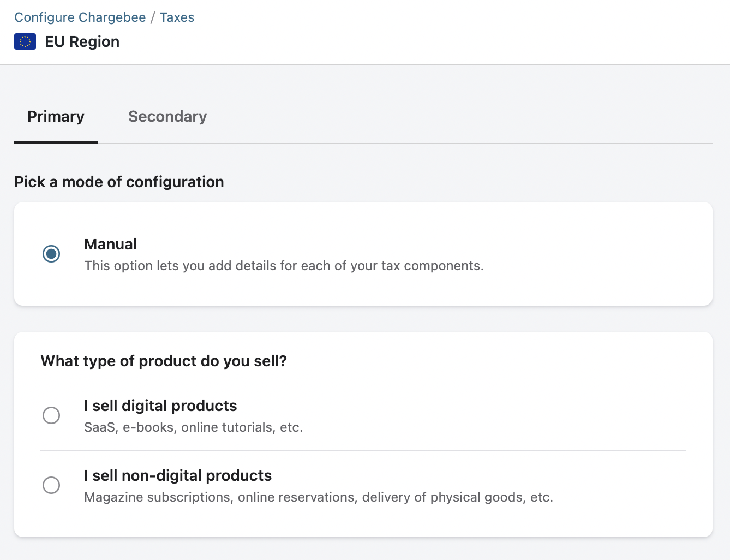The image size is (730, 560).
Task: Go to the Taxes breadcrumb link
Action: tap(177, 17)
